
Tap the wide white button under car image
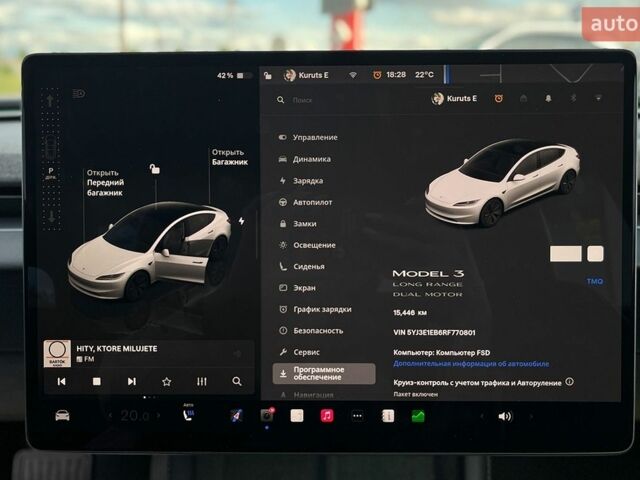pos(566,253)
